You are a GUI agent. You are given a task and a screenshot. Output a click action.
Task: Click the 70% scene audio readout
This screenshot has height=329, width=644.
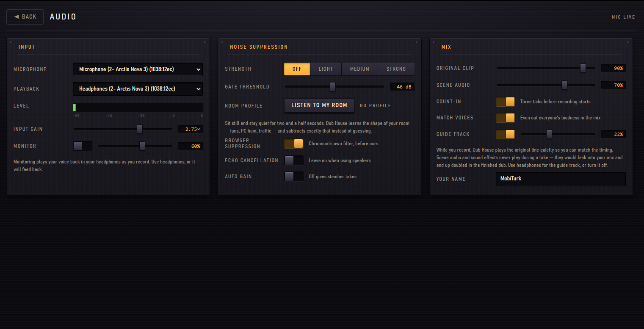click(x=614, y=85)
